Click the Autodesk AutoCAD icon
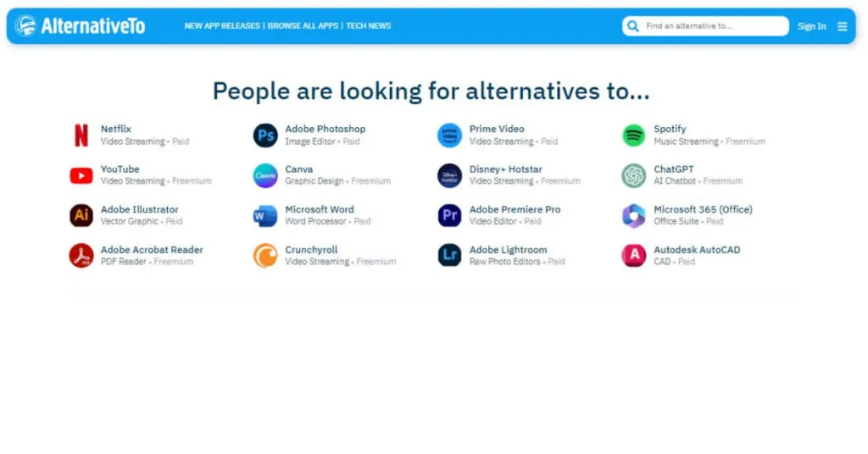This screenshot has width=868, height=454. click(x=633, y=256)
